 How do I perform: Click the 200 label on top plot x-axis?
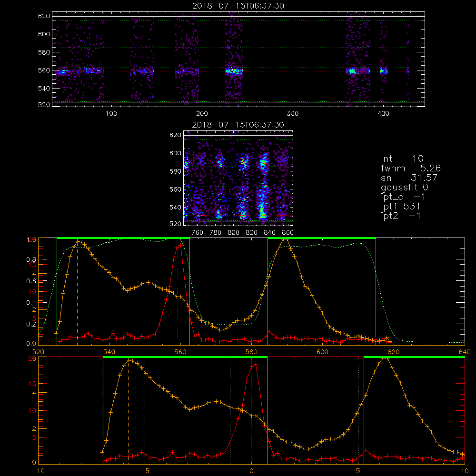click(x=202, y=114)
